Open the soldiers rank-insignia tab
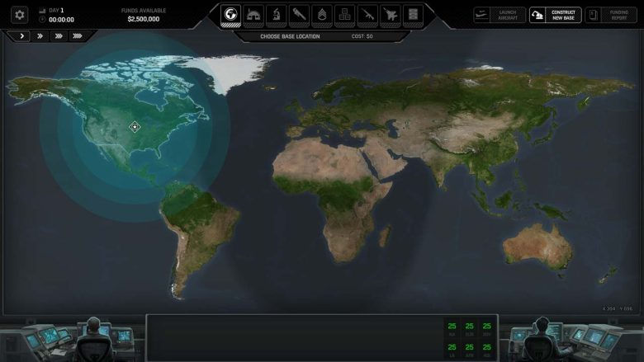 click(322, 15)
